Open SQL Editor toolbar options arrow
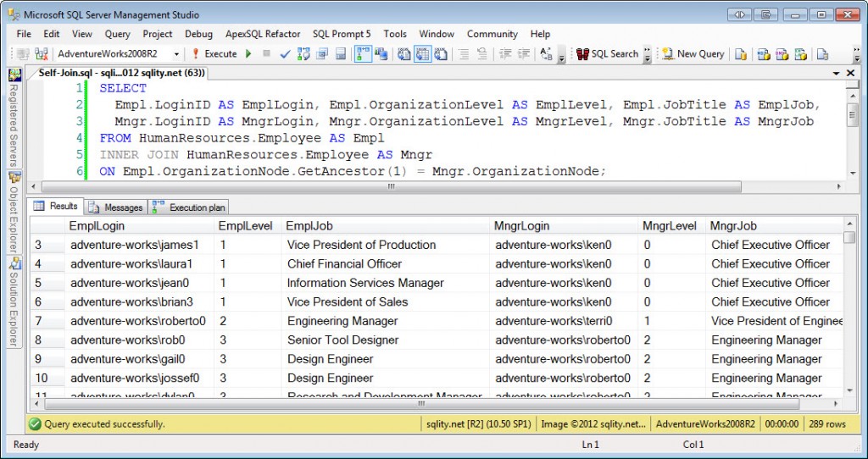This screenshot has width=868, height=459. click(561, 53)
